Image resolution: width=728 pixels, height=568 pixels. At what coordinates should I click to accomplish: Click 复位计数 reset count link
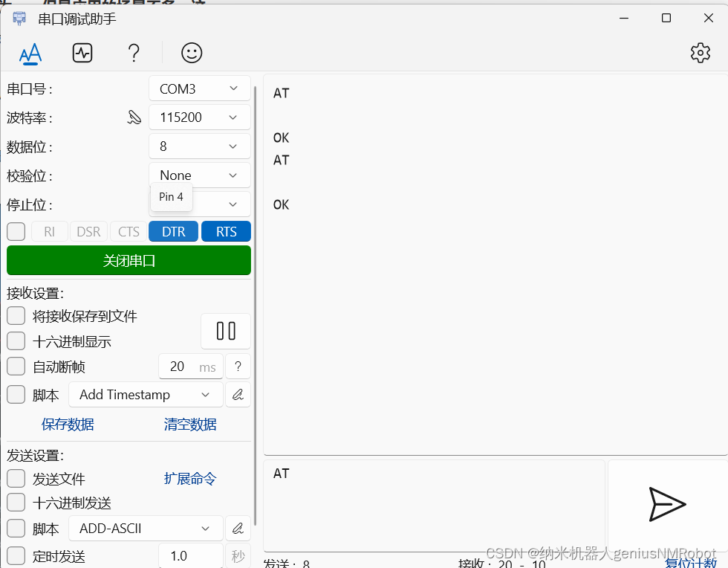click(x=691, y=562)
